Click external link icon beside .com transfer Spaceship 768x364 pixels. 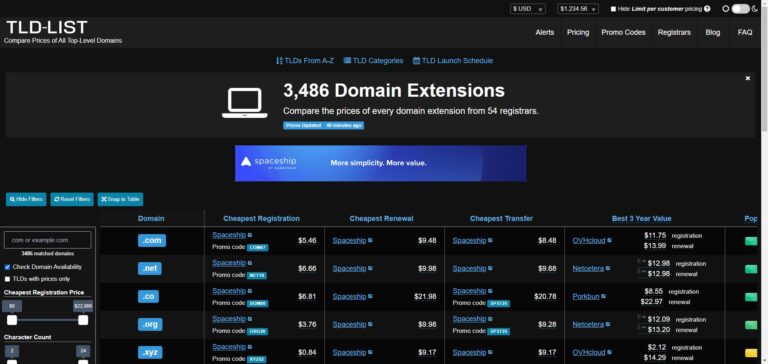click(490, 241)
